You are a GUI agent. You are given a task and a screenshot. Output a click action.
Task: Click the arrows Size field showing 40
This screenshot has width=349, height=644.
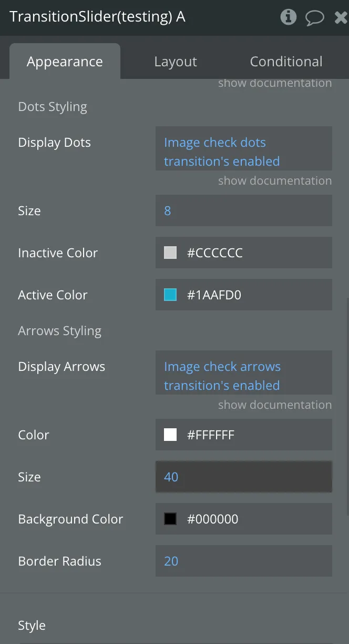pos(243,477)
